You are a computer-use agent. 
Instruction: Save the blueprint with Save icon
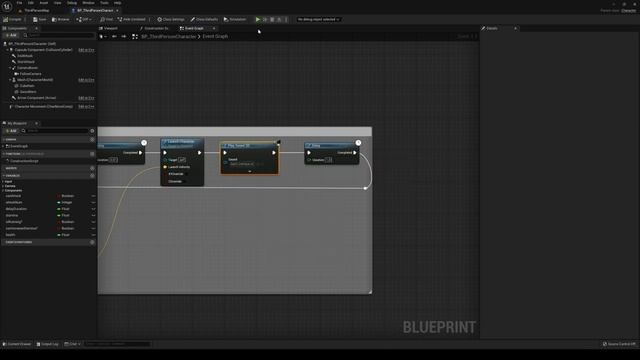pos(40,19)
